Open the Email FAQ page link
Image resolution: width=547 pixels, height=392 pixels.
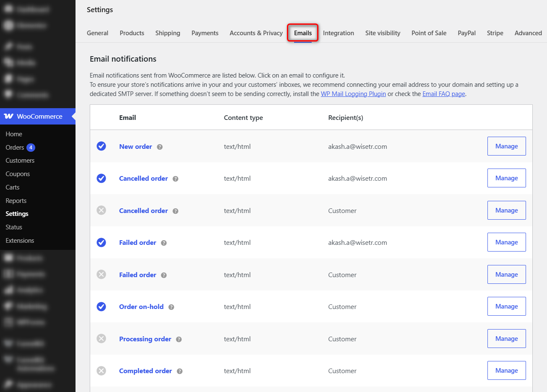pos(444,94)
